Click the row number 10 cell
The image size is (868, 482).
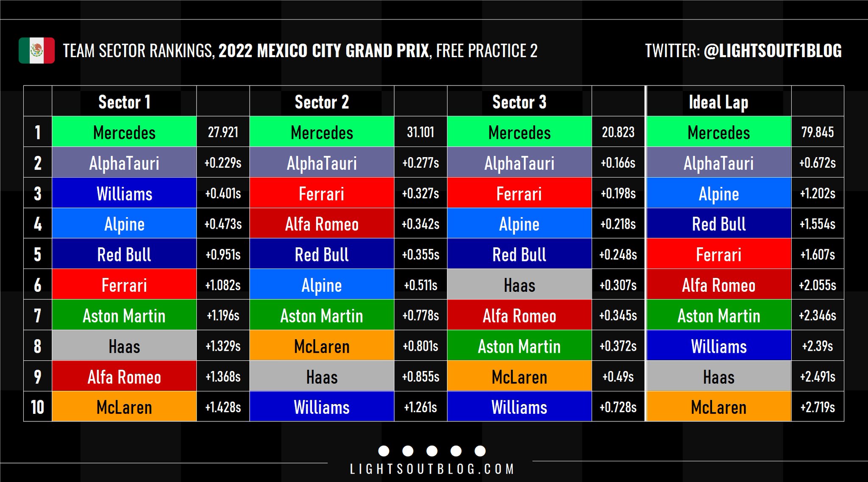pyautogui.click(x=38, y=407)
